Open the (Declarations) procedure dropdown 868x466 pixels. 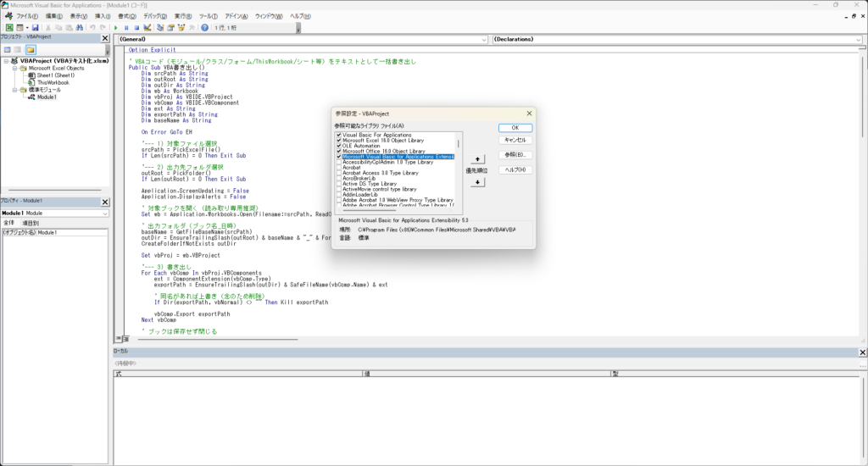(x=857, y=39)
